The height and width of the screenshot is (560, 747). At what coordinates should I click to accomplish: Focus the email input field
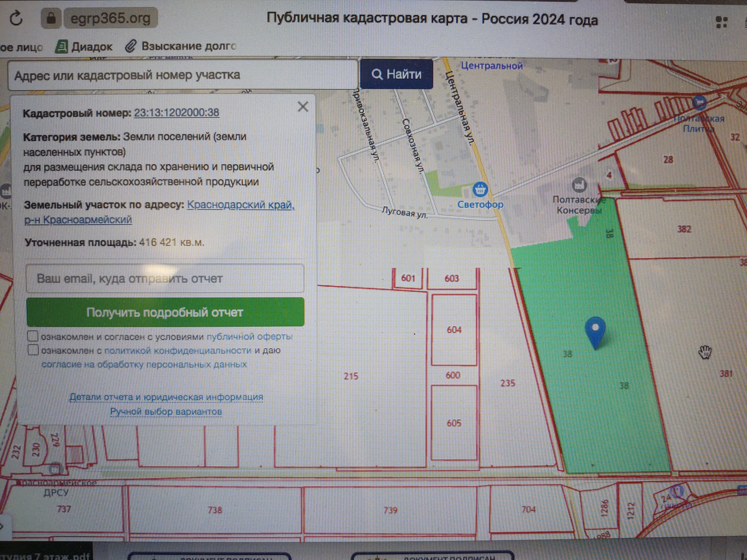[165, 278]
